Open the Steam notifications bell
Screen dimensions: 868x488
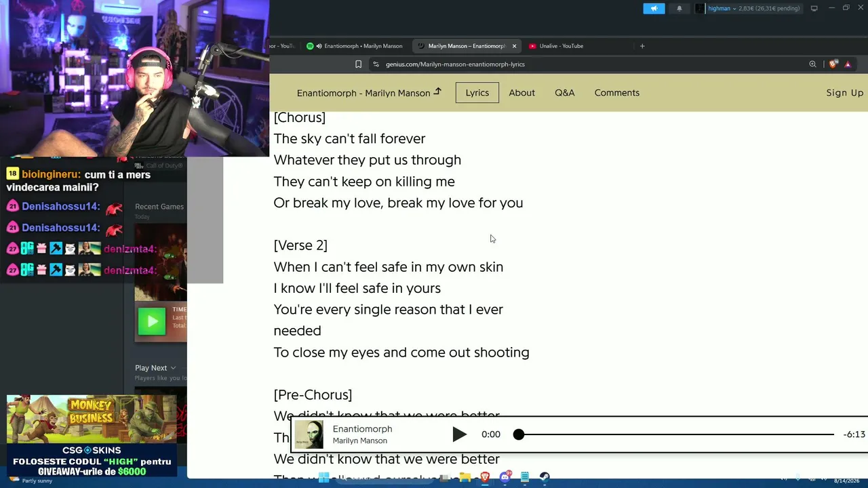point(679,8)
